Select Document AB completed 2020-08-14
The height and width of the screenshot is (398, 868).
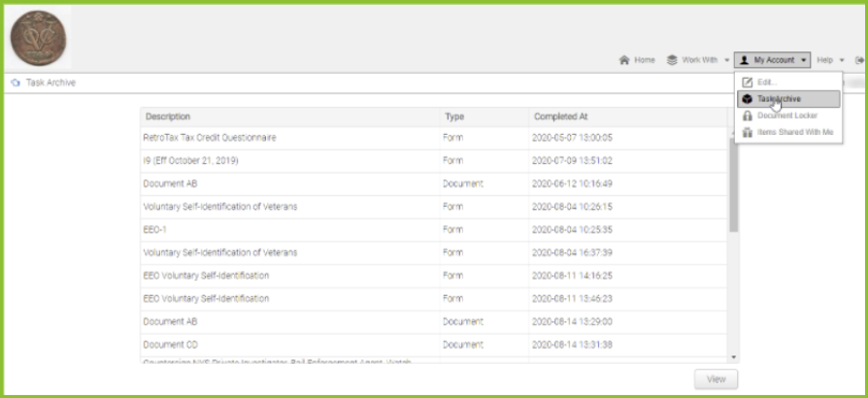tap(435, 321)
